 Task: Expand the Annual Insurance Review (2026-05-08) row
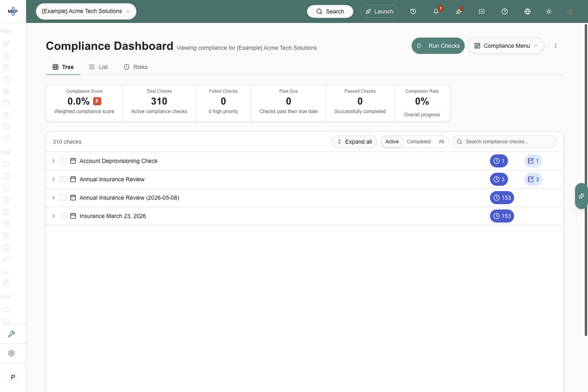coord(53,198)
